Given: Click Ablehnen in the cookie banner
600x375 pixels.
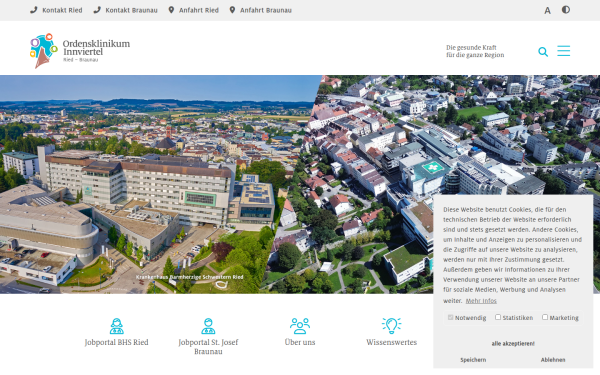Looking at the screenshot, I should (553, 360).
